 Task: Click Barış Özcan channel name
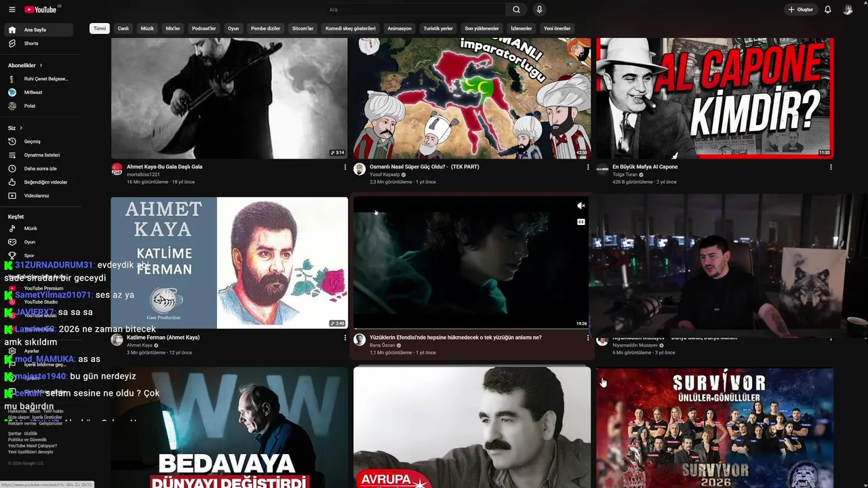point(382,346)
